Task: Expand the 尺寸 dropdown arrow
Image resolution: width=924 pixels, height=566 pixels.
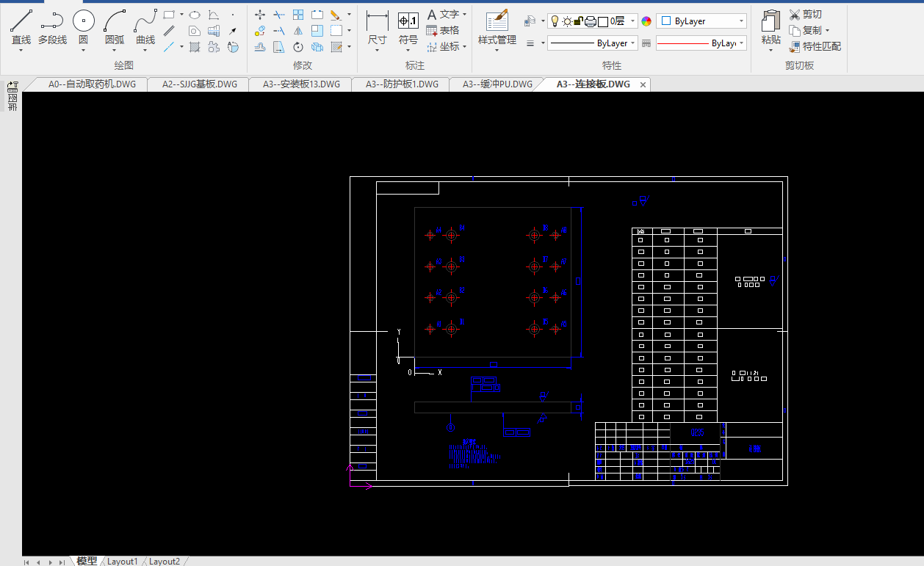Action: pyautogui.click(x=377, y=51)
